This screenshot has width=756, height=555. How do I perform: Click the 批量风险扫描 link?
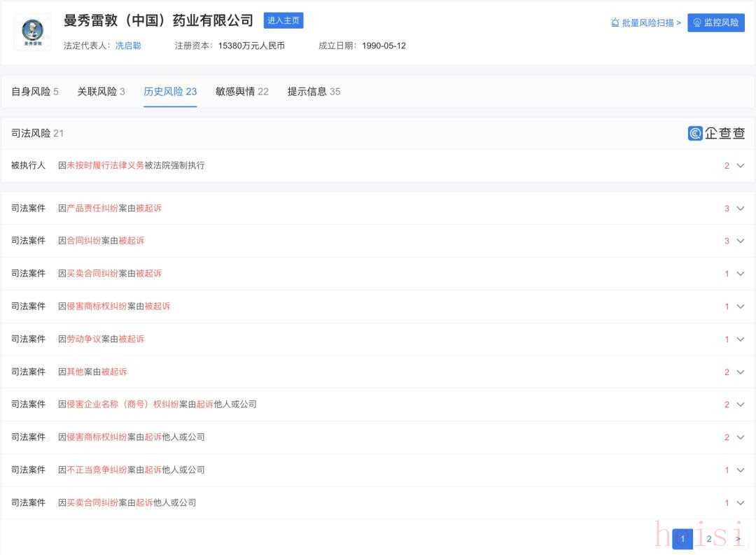tap(645, 22)
